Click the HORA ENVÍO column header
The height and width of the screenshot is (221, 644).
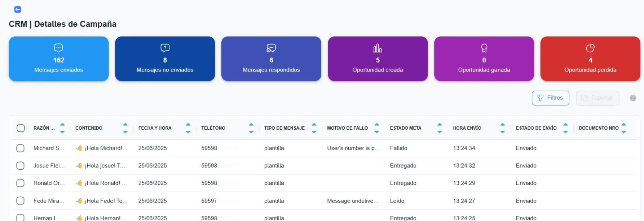467,128
